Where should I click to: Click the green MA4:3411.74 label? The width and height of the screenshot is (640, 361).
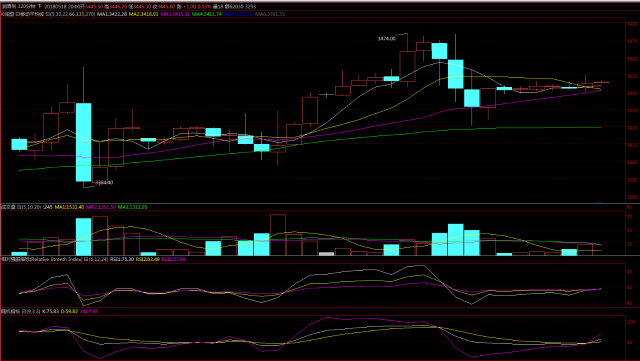tap(207, 14)
